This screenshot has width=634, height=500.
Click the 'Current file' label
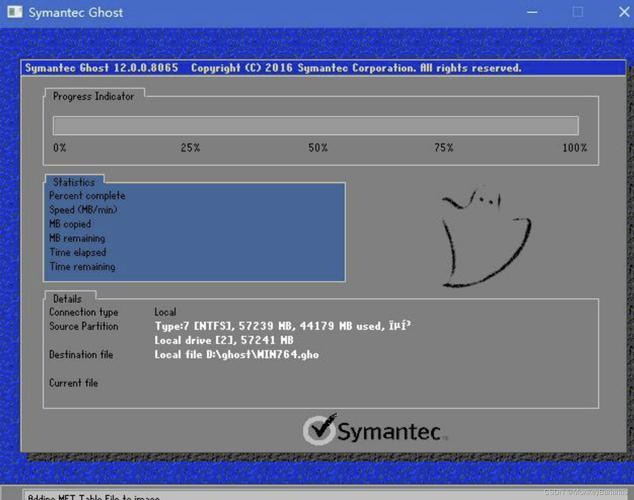(74, 383)
